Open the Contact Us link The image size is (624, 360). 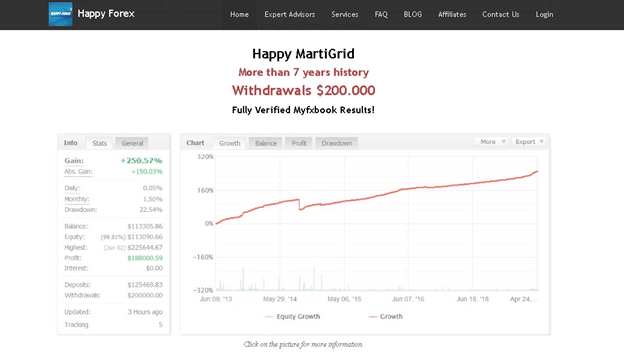pos(501,14)
